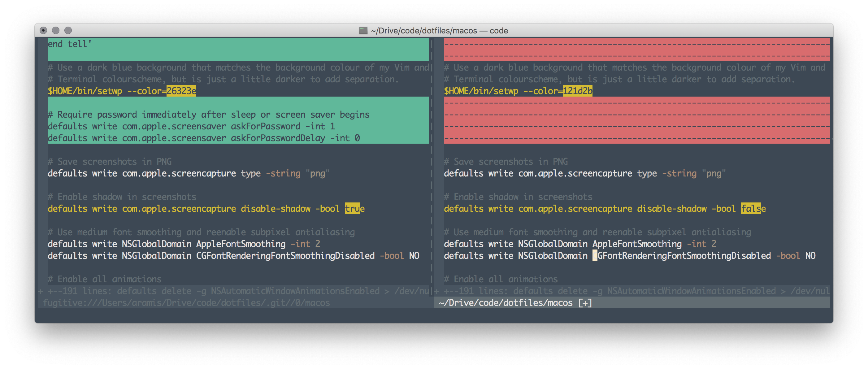Click the [+] modified indicator

pyautogui.click(x=585, y=303)
